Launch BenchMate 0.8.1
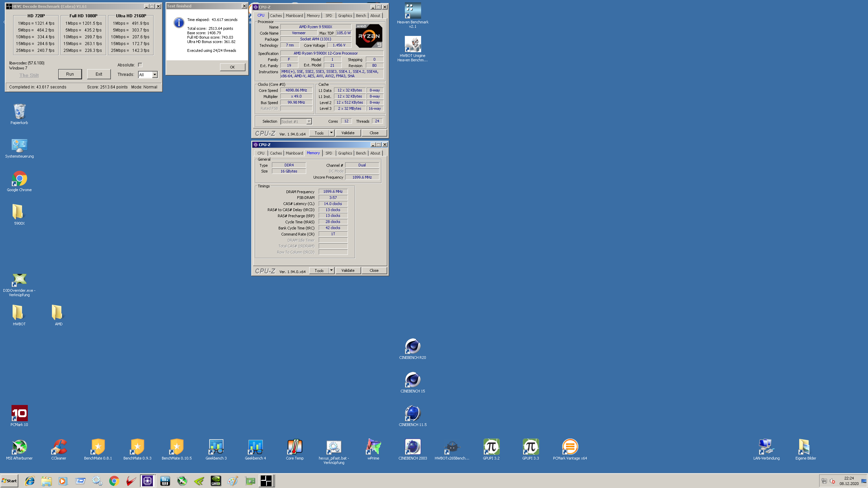 [98, 449]
